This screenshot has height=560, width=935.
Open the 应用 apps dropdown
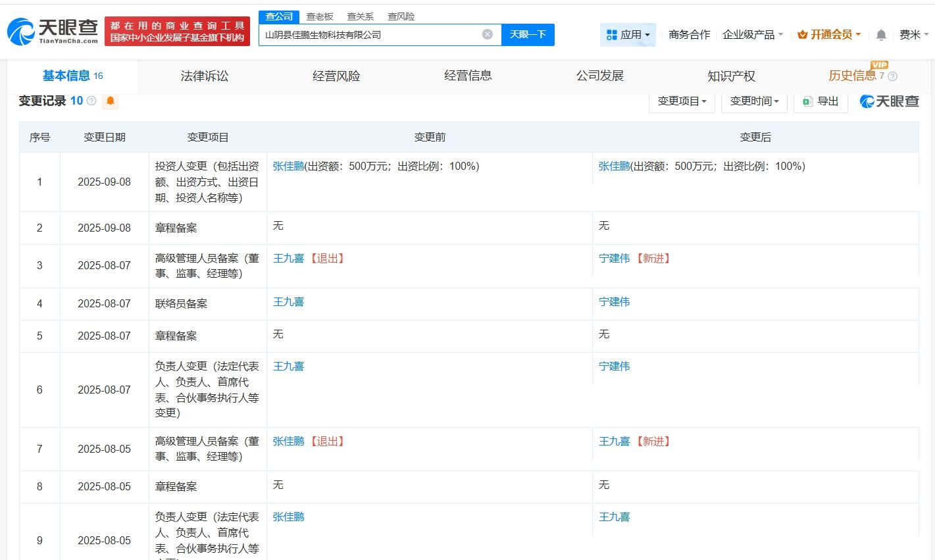click(628, 35)
